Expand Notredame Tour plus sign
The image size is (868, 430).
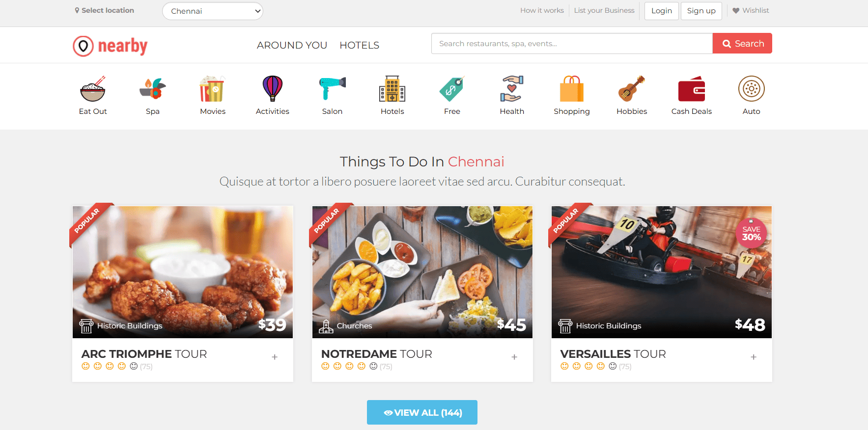(x=514, y=357)
